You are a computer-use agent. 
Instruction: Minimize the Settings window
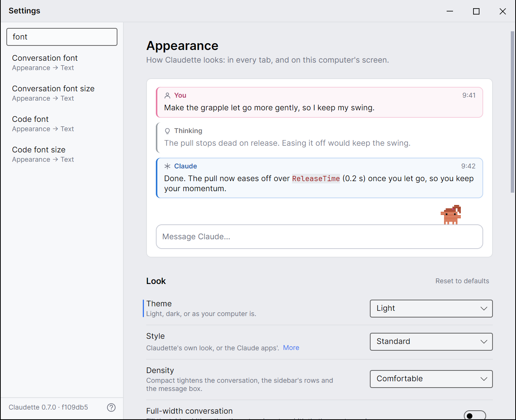(450, 11)
